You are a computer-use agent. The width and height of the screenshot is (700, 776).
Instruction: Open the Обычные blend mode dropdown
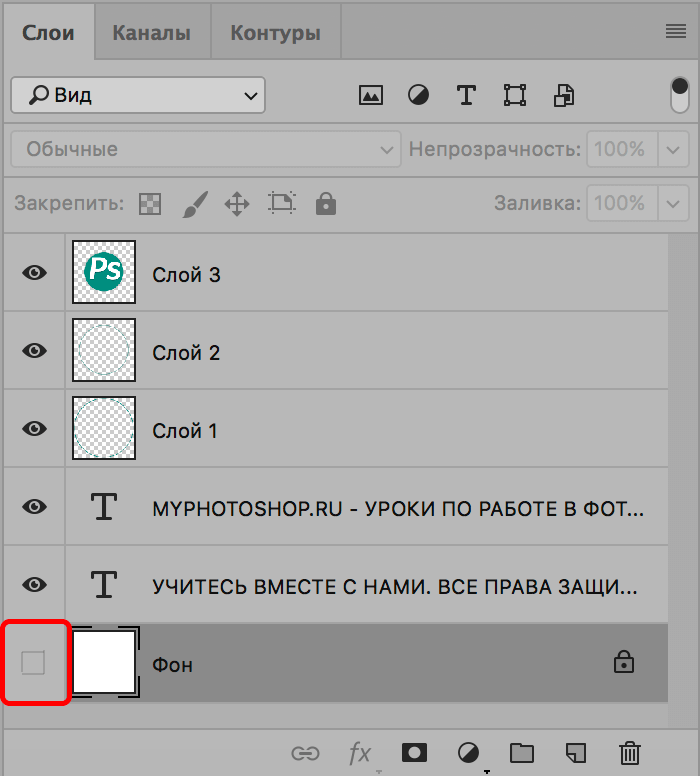click(206, 149)
